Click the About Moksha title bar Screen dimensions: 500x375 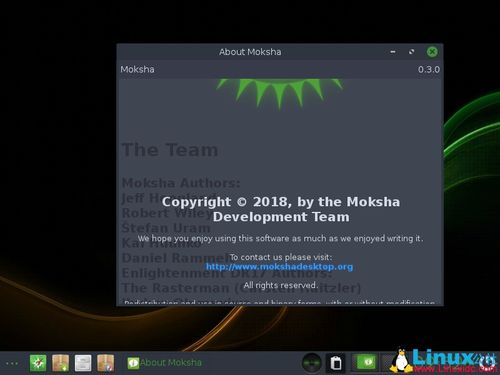click(250, 52)
